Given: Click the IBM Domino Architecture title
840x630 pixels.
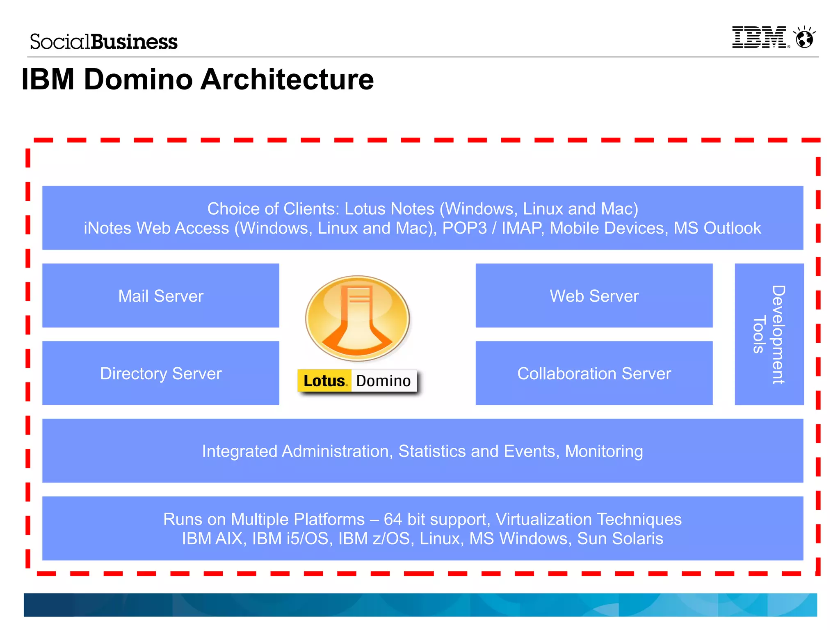Looking at the screenshot, I should (198, 79).
